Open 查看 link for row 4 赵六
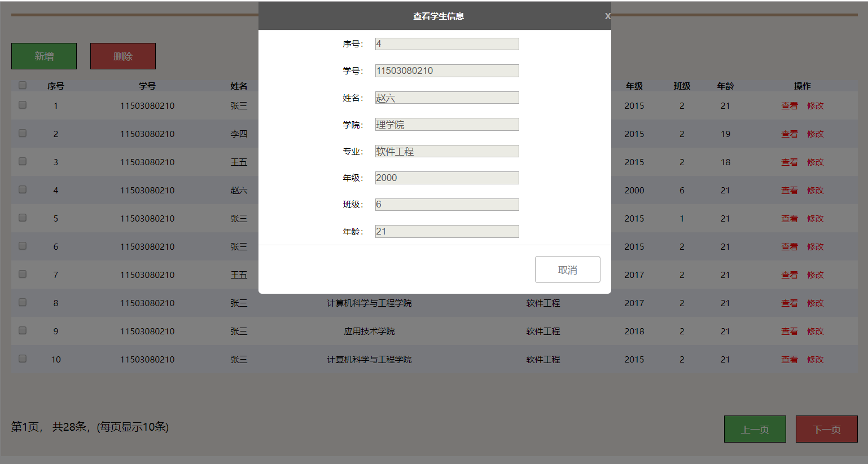Screen dimensions: 868x464 [790, 191]
